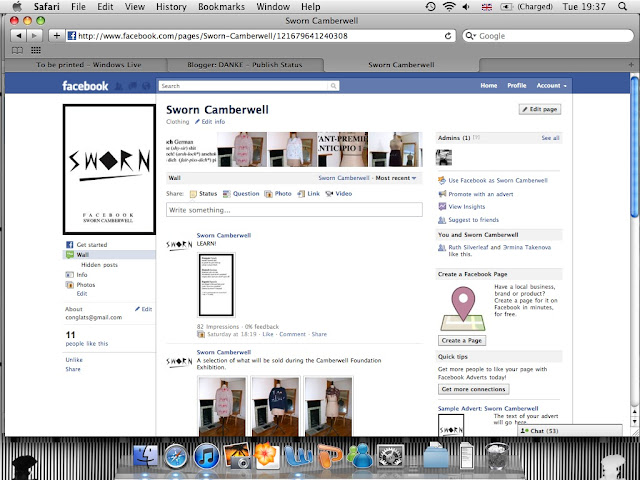Go to Facebook Home link
640x480 pixels.
point(489,86)
